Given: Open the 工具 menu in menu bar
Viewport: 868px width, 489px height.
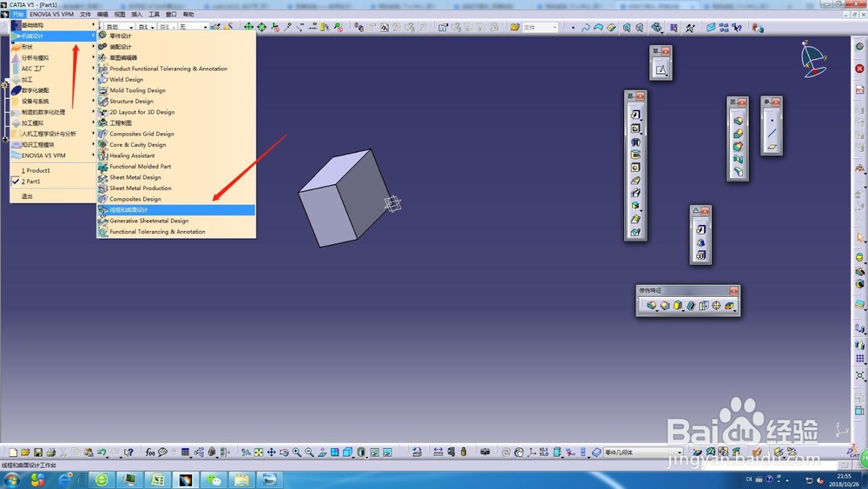Looking at the screenshot, I should (x=154, y=15).
